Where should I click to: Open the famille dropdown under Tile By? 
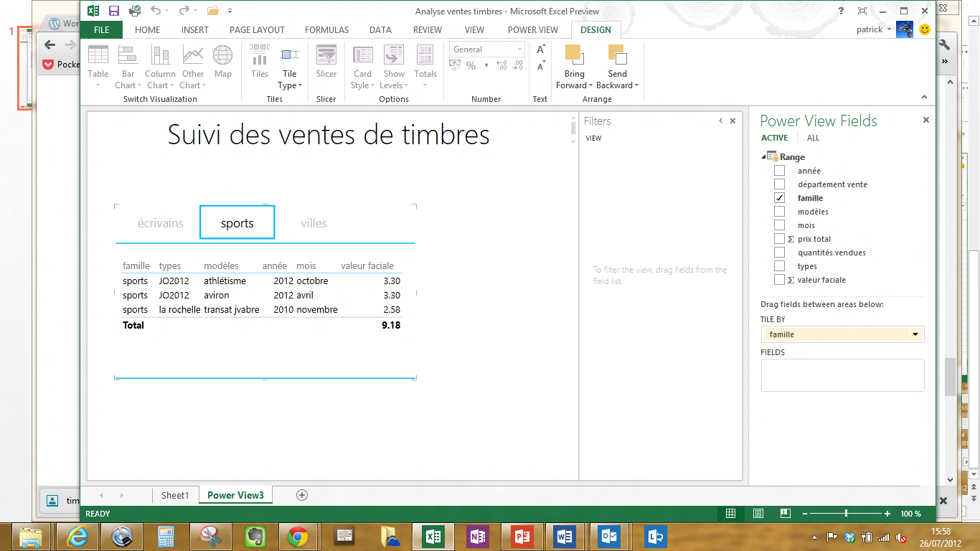point(915,334)
